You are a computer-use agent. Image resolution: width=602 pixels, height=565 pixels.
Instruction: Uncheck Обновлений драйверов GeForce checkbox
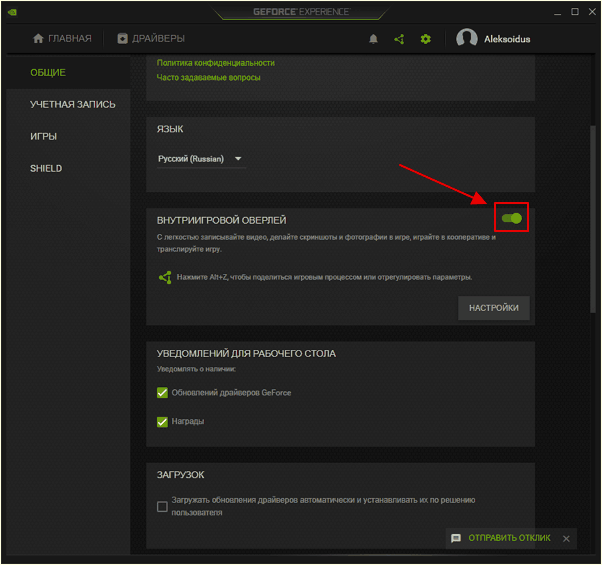tap(162, 393)
